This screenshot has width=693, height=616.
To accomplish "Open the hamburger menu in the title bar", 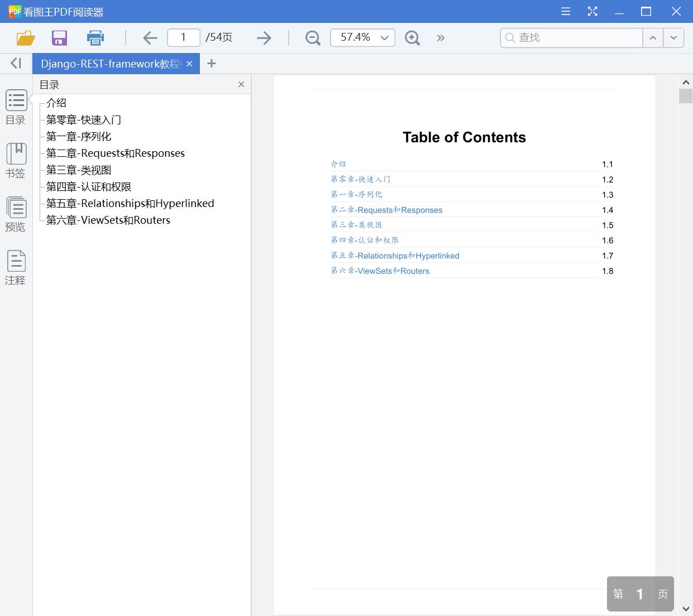I will pyautogui.click(x=565, y=11).
